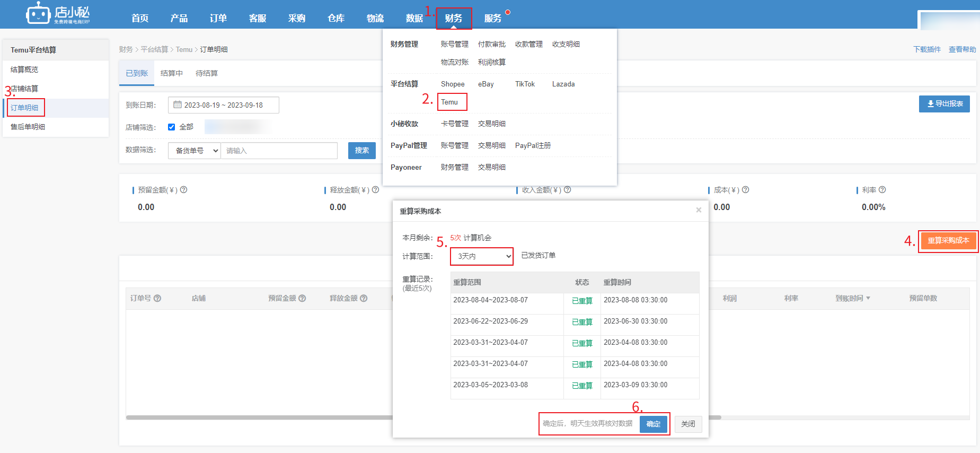Open the 仓库 top menu
The height and width of the screenshot is (453, 980).
click(x=336, y=18)
